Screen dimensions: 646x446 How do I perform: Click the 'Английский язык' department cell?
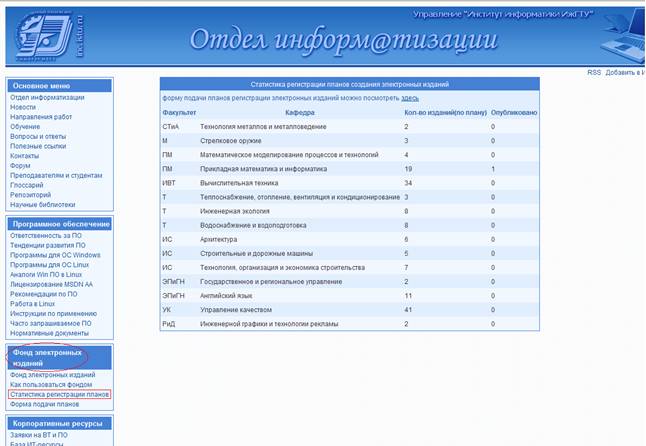pyautogui.click(x=226, y=296)
